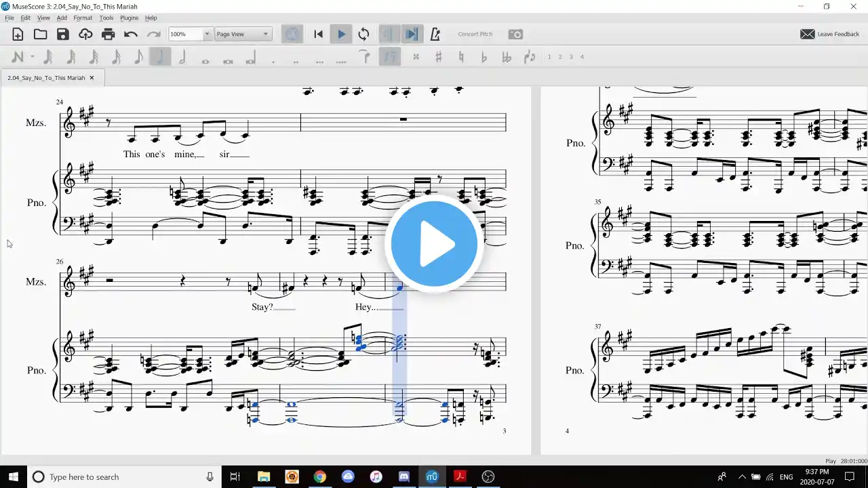Apply a natural accidental
Screen dimensions: 868x488
(461, 57)
